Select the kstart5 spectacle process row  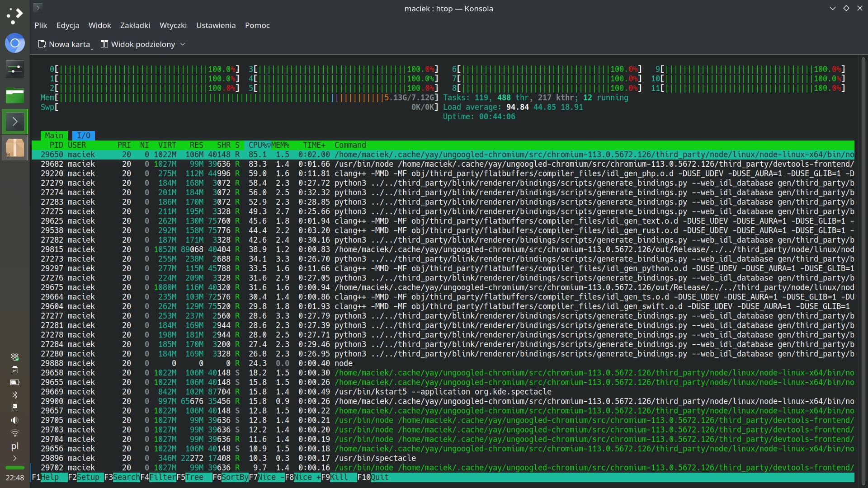tap(443, 392)
